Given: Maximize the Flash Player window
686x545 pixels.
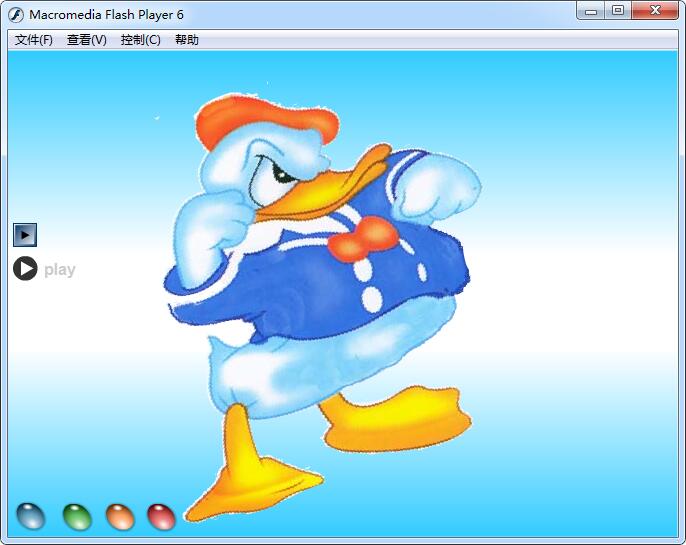Looking at the screenshot, I should (x=618, y=10).
